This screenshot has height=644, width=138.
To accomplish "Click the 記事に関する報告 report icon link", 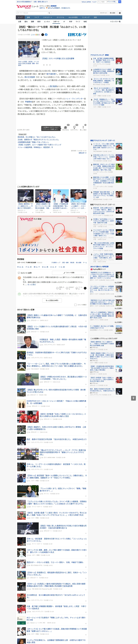I will 24,130.
